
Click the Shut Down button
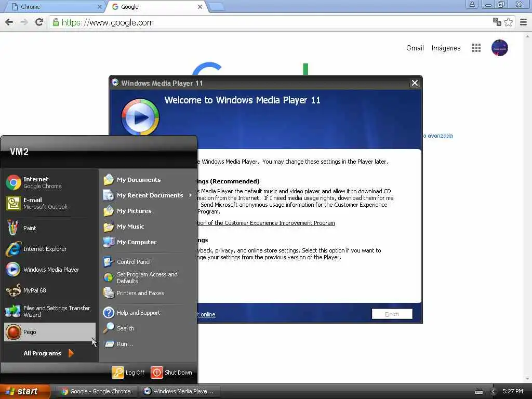[x=171, y=373]
